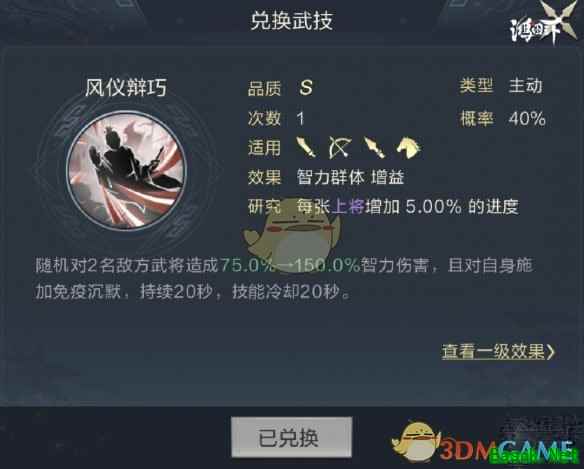
Task: Click the 已兑换 button
Action: [x=291, y=437]
